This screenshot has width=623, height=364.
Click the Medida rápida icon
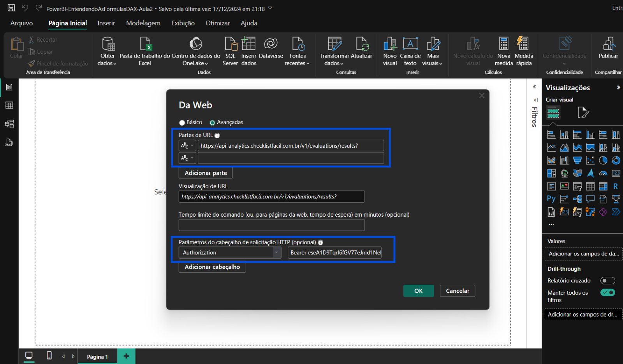(523, 44)
